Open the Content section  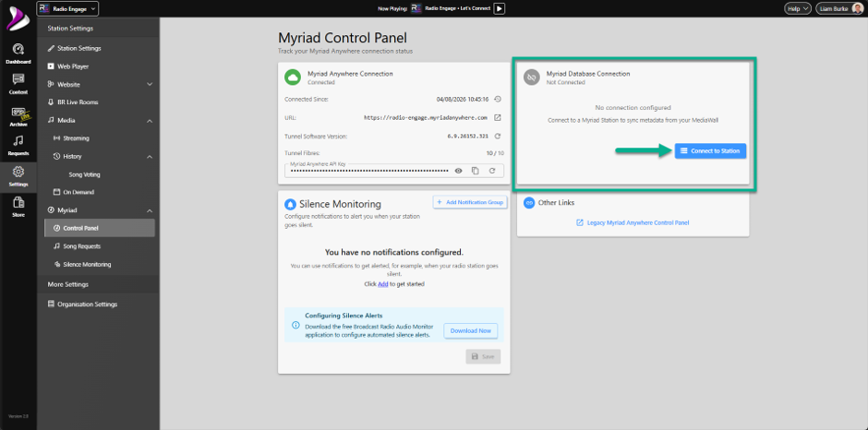(x=18, y=84)
